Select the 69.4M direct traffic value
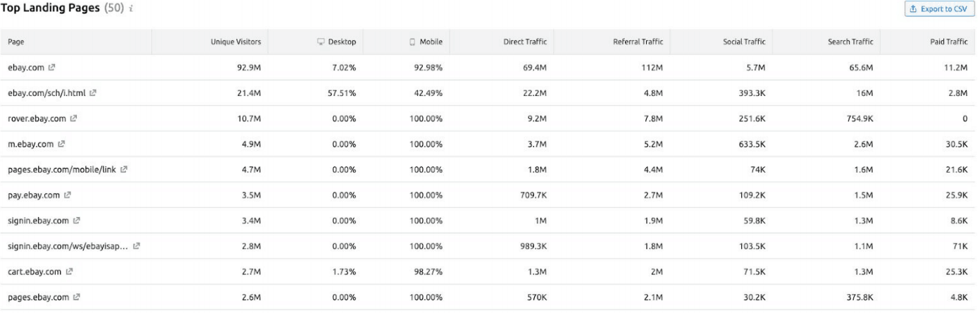 [x=535, y=68]
